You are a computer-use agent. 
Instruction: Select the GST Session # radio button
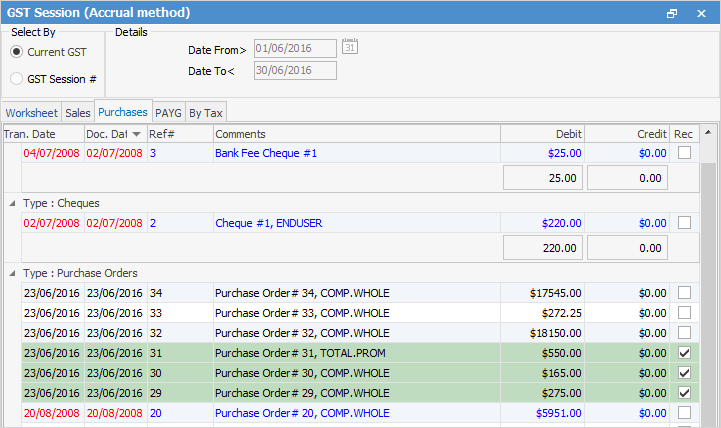17,78
